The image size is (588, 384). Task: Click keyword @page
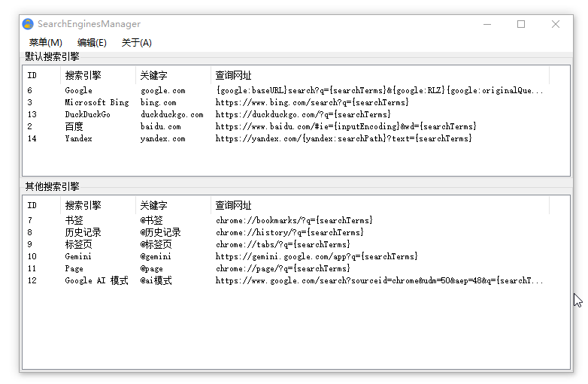pos(151,268)
